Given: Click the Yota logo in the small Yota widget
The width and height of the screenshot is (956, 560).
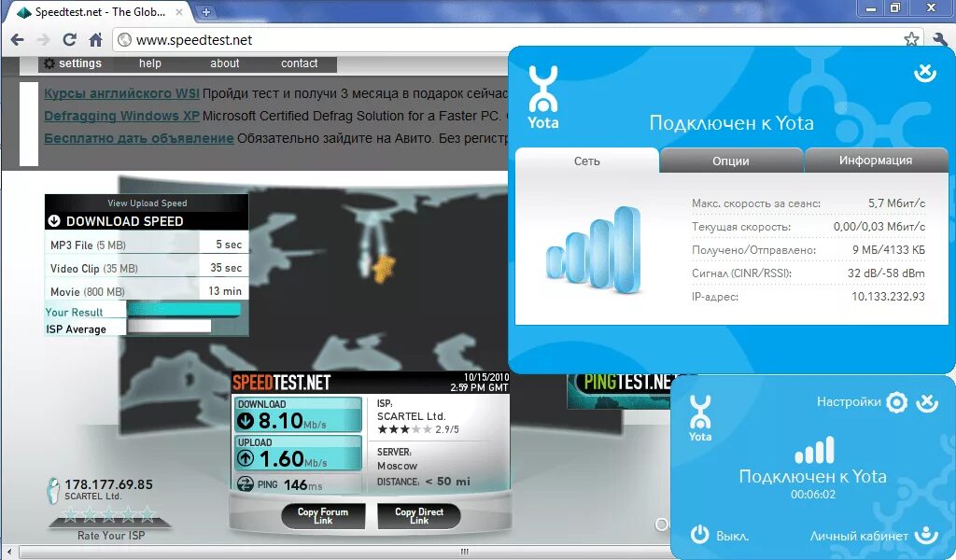Looking at the screenshot, I should coord(700,418).
